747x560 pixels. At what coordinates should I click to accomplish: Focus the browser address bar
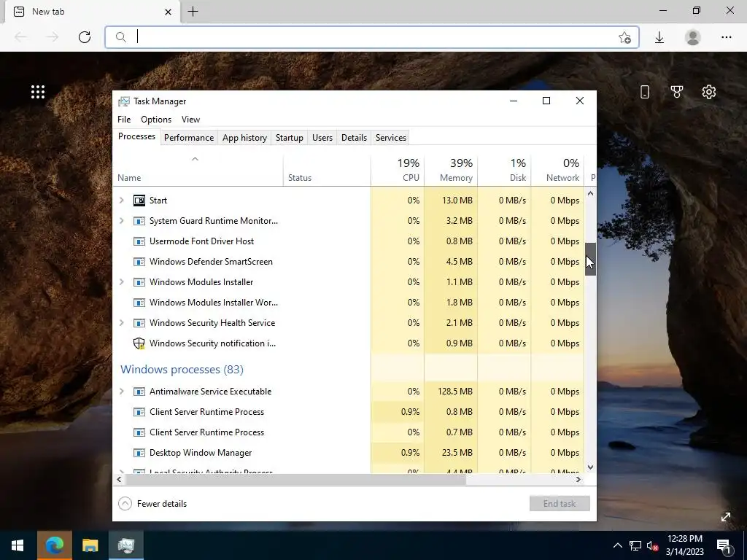pos(371,37)
